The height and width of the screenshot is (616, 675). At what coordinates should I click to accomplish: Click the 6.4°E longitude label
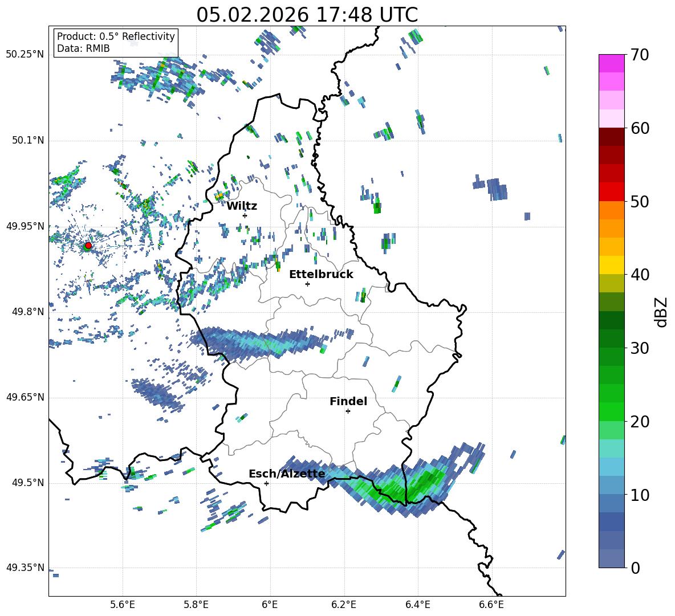[417, 605]
